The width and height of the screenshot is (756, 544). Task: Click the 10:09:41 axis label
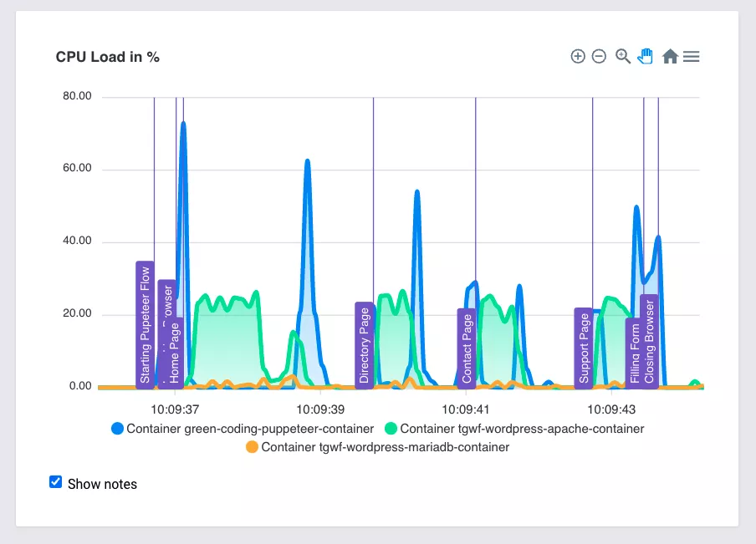coord(466,409)
